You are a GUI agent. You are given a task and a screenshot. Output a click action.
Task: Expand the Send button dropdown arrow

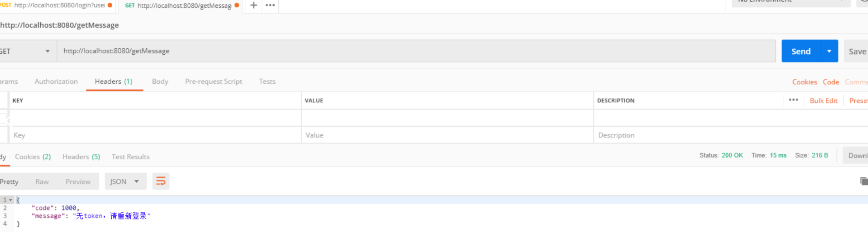click(x=829, y=51)
